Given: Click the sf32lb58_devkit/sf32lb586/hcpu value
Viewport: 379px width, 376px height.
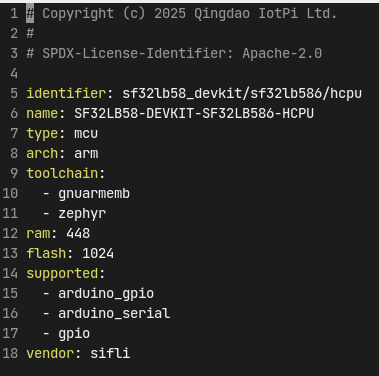Looking at the screenshot, I should 242,93.
